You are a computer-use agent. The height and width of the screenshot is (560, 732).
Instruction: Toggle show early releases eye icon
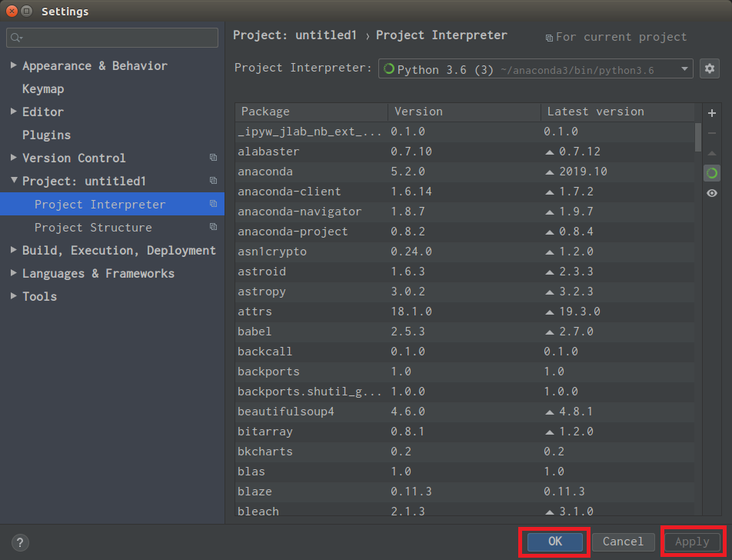(x=711, y=193)
